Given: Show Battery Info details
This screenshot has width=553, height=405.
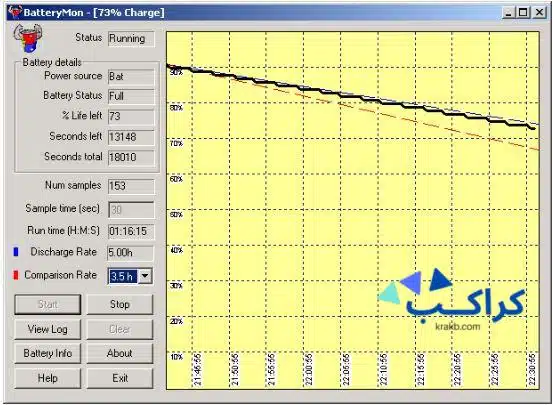Looking at the screenshot, I should coord(48,353).
